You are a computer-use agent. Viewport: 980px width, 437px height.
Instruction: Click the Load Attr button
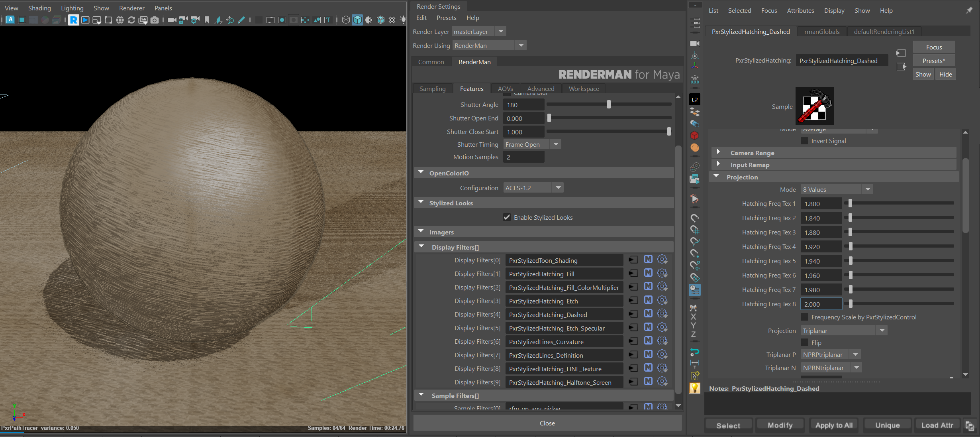[937, 425]
